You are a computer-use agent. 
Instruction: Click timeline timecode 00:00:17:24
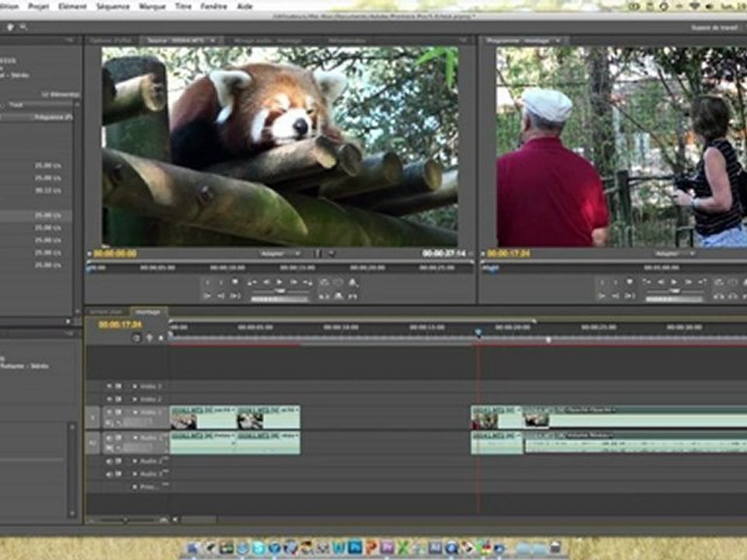120,325
